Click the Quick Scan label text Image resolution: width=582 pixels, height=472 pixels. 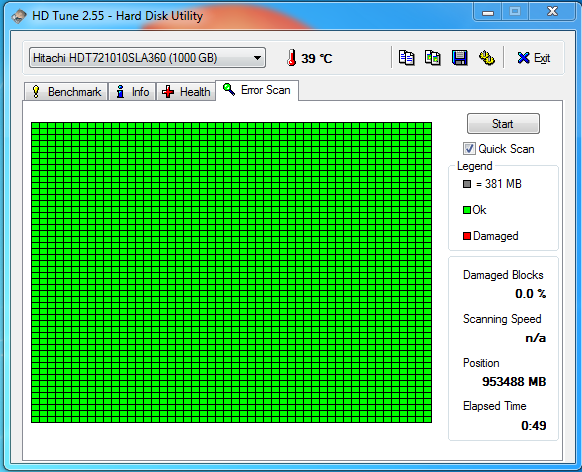click(x=506, y=149)
